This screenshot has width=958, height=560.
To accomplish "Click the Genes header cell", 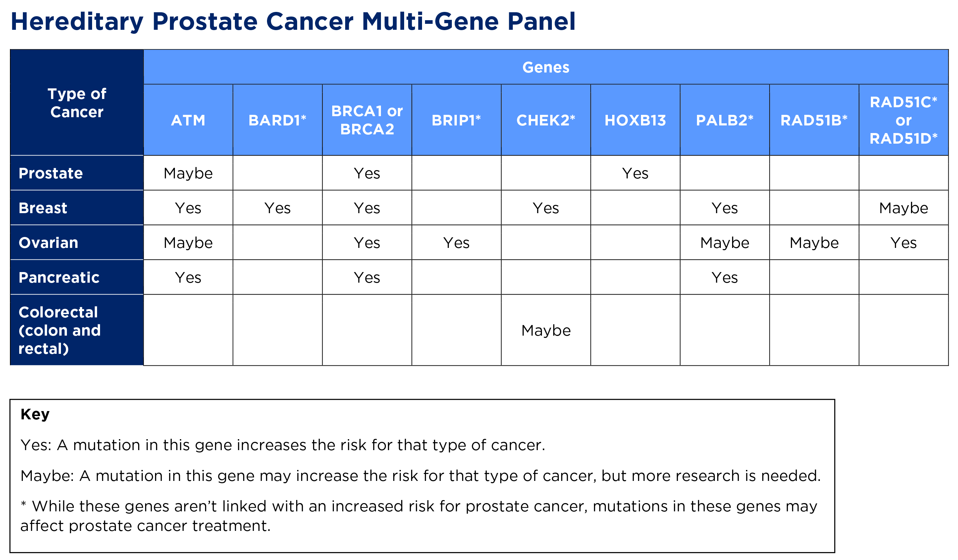I will pos(546,67).
